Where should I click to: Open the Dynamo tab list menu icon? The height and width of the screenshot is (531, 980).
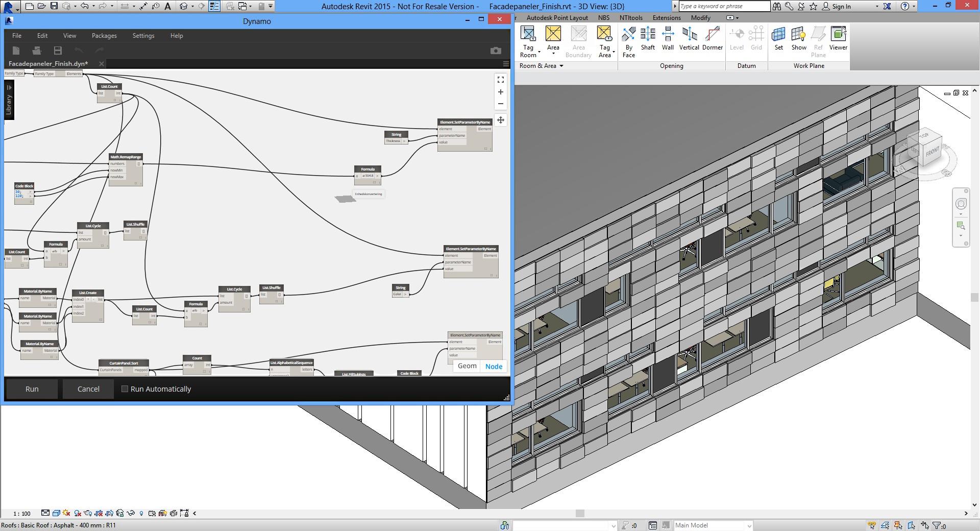(506, 64)
